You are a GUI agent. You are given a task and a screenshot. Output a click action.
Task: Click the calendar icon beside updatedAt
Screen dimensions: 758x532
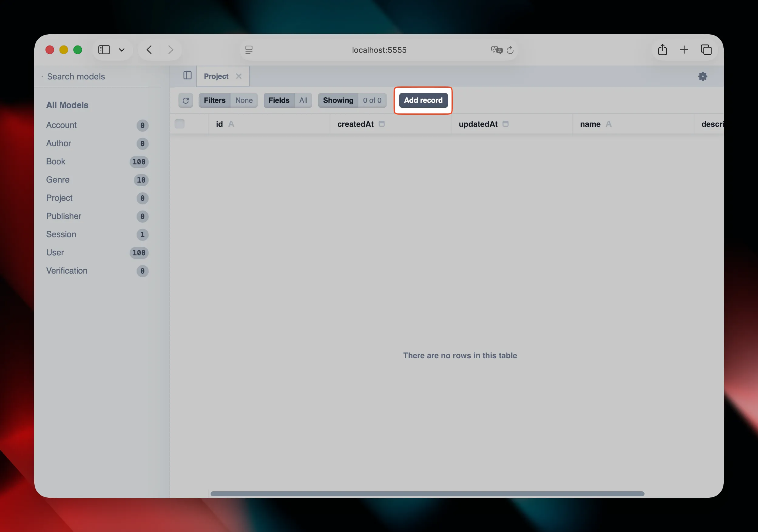tap(506, 124)
